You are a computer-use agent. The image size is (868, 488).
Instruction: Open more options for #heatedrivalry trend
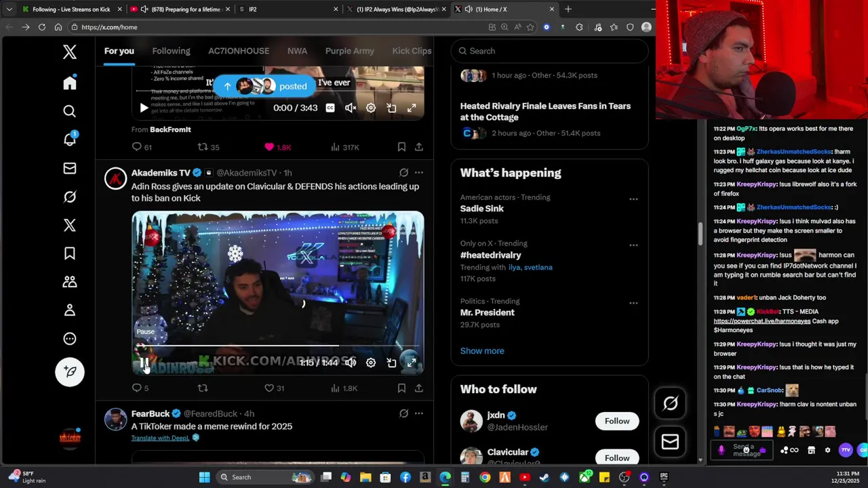633,245
